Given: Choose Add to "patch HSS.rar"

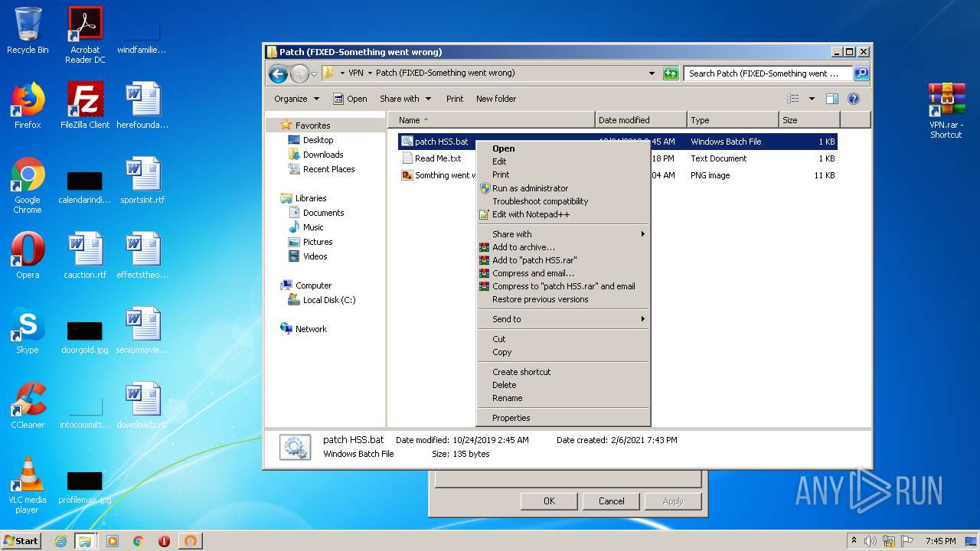Looking at the screenshot, I should pos(563,260).
